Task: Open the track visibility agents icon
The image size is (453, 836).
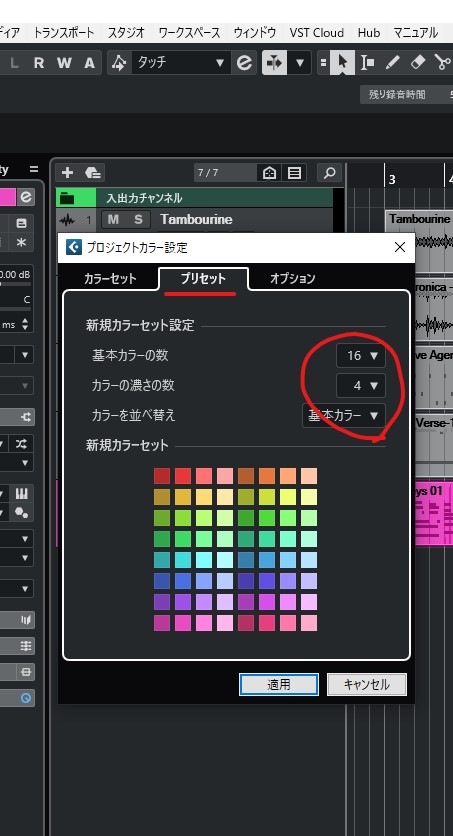Action: 269,173
